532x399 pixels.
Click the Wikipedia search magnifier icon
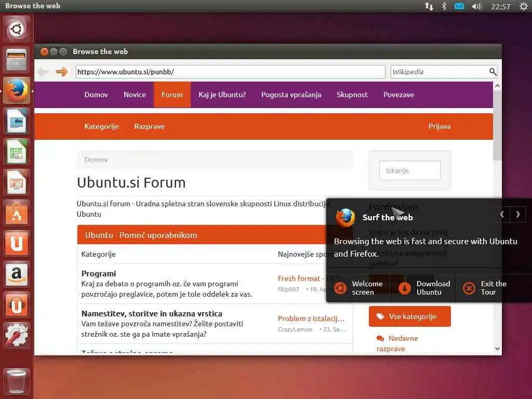(493, 72)
